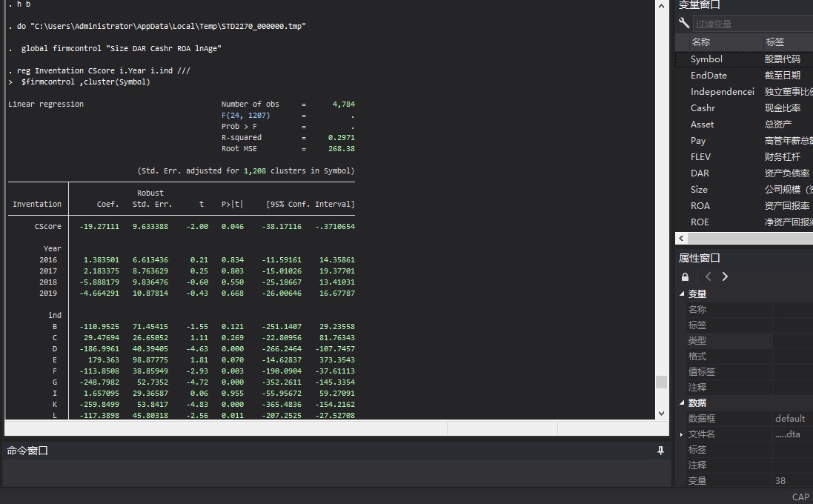The height and width of the screenshot is (504, 813).
Task: Click the 数据框 default value
Action: click(790, 419)
